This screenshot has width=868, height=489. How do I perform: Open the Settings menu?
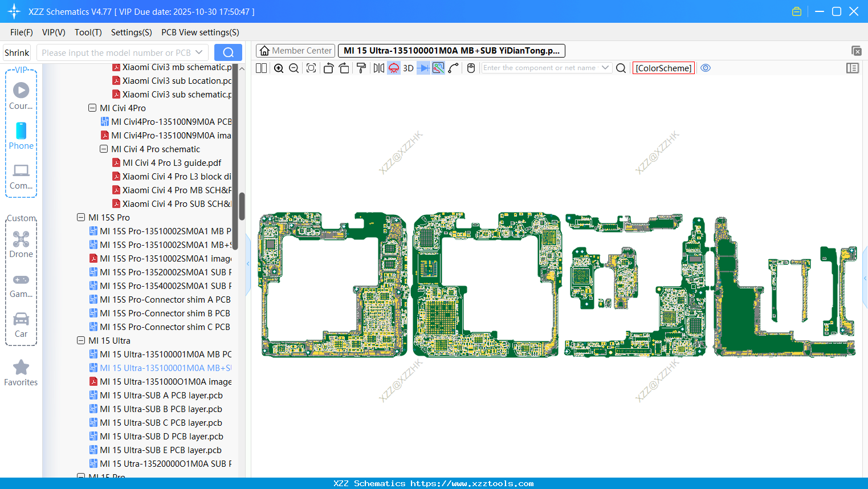coord(131,32)
